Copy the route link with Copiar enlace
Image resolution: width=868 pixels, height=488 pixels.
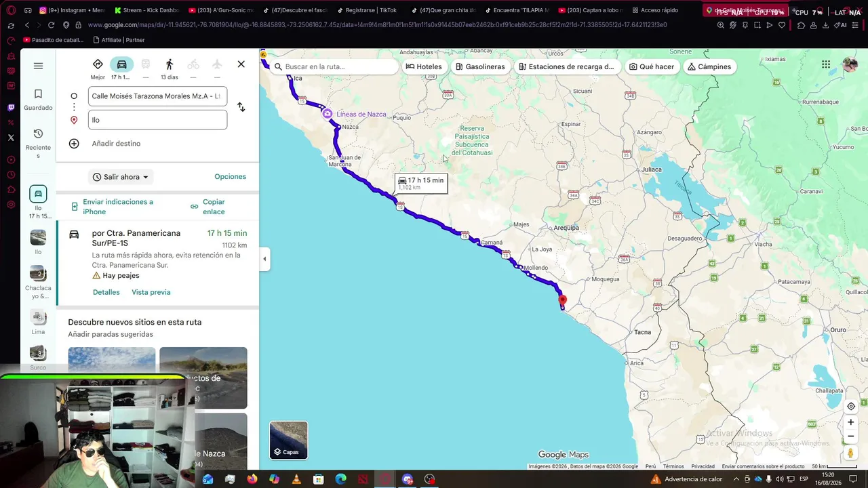click(208, 207)
